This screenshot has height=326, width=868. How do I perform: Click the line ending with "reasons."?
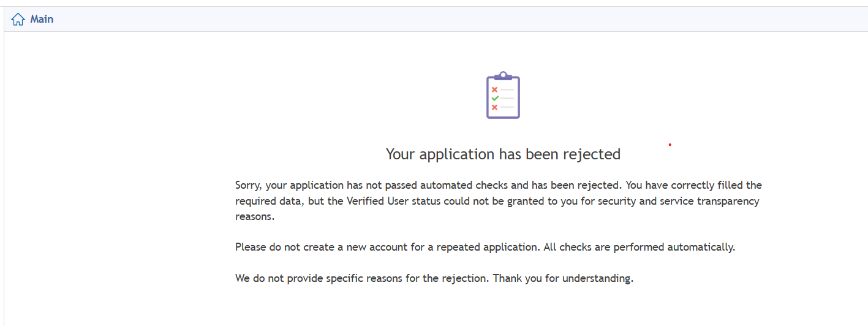(x=255, y=217)
